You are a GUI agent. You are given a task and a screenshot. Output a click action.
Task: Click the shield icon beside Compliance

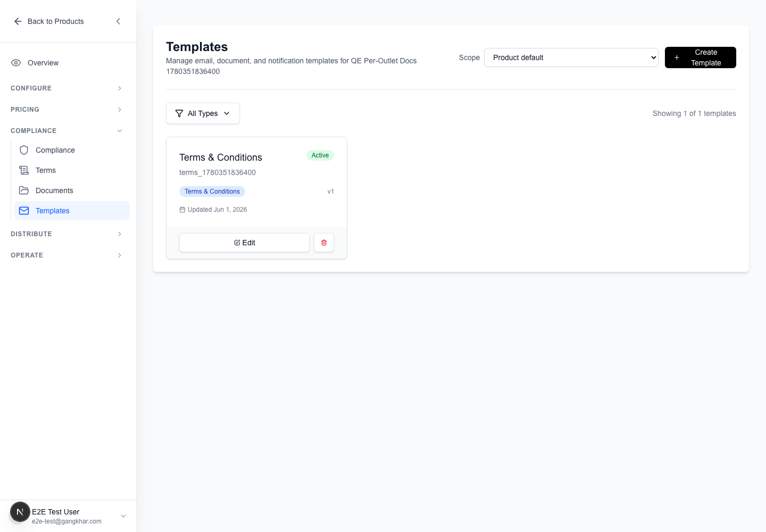coord(24,150)
